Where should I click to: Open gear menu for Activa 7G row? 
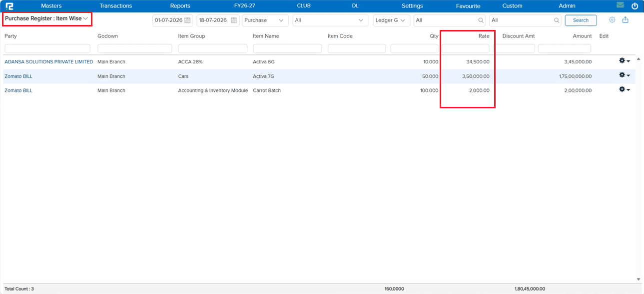pos(624,75)
